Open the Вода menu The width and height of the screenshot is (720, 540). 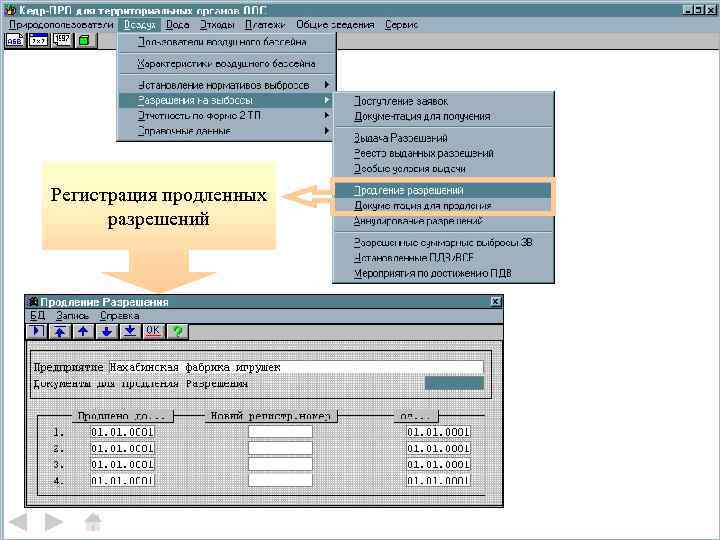(177, 25)
